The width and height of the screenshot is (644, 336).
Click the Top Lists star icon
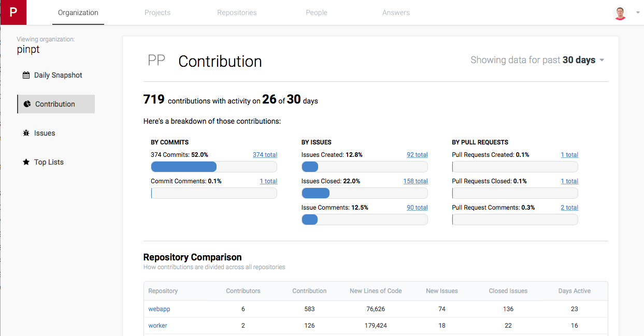click(x=26, y=162)
